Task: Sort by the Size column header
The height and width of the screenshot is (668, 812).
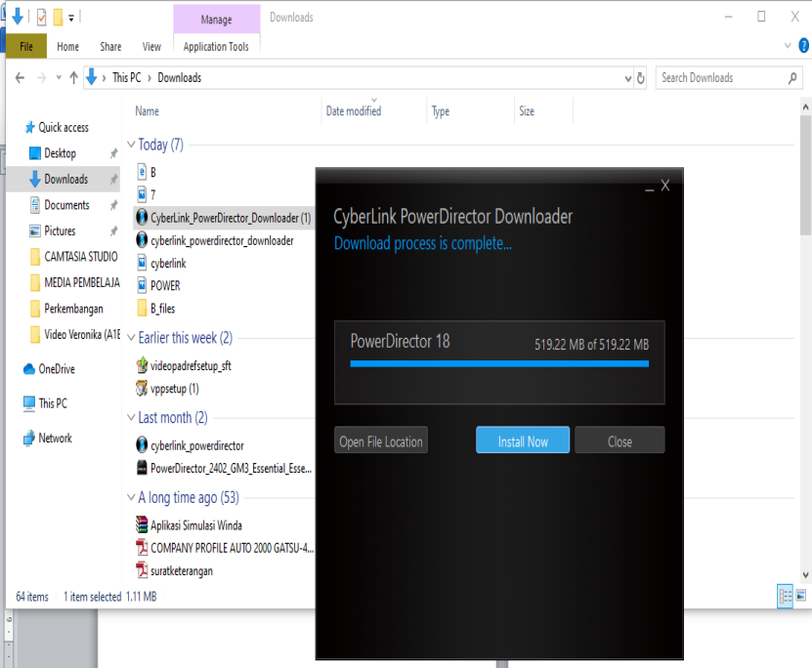Action: (527, 111)
